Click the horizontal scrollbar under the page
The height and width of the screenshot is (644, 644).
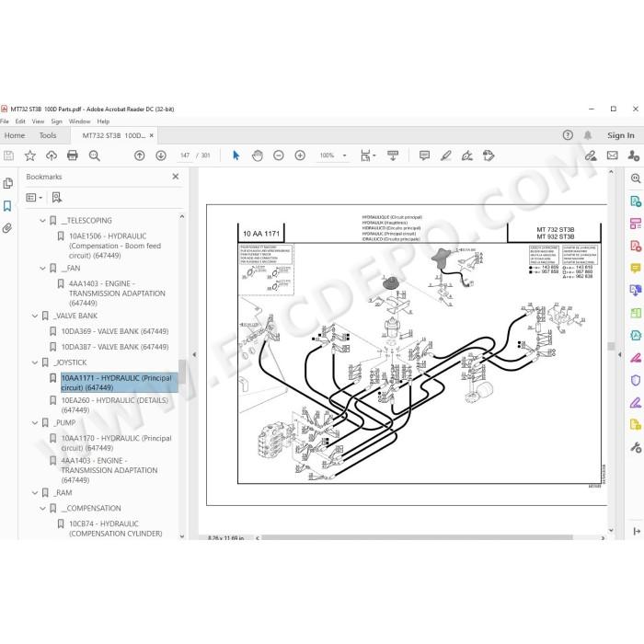pos(417,537)
